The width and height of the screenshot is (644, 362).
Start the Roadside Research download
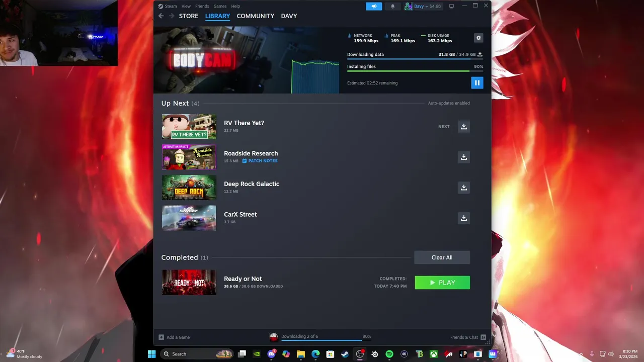(x=464, y=157)
